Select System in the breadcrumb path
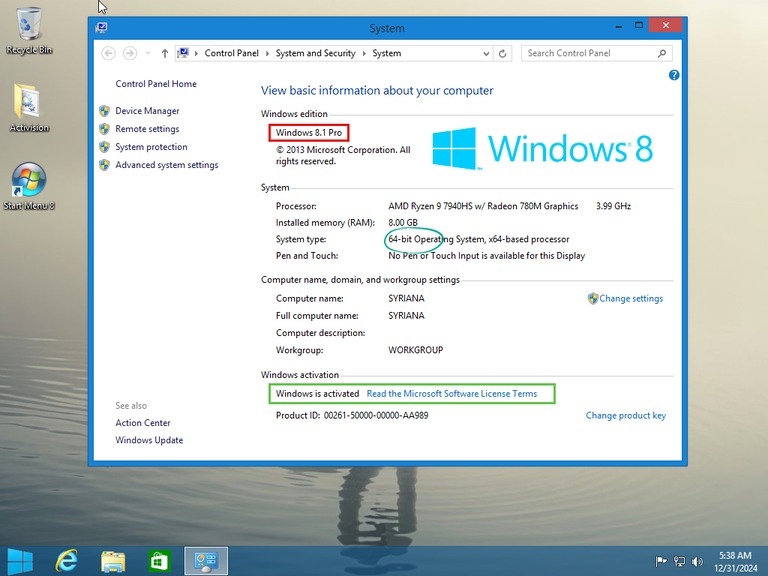Screen dimensions: 768x576 [386, 53]
